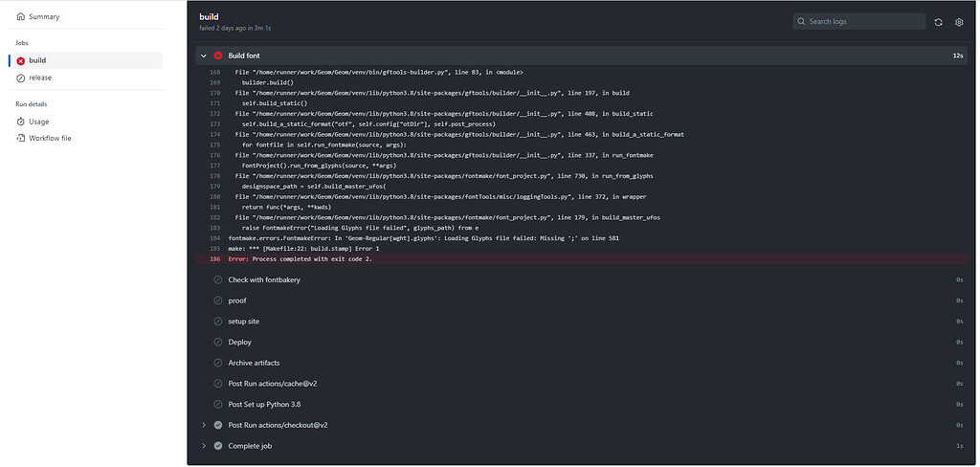Viewport: 980px width, 467px height.
Task: Click the skipped icon beside setup site
Action: tap(218, 322)
